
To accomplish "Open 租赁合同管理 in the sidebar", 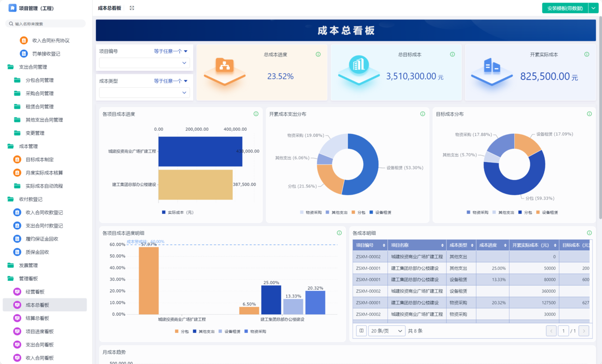I will [40, 106].
